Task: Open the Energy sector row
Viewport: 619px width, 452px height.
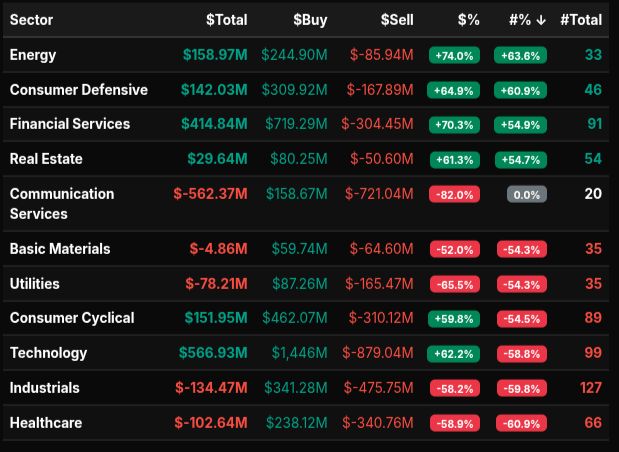Action: pyautogui.click(x=33, y=55)
